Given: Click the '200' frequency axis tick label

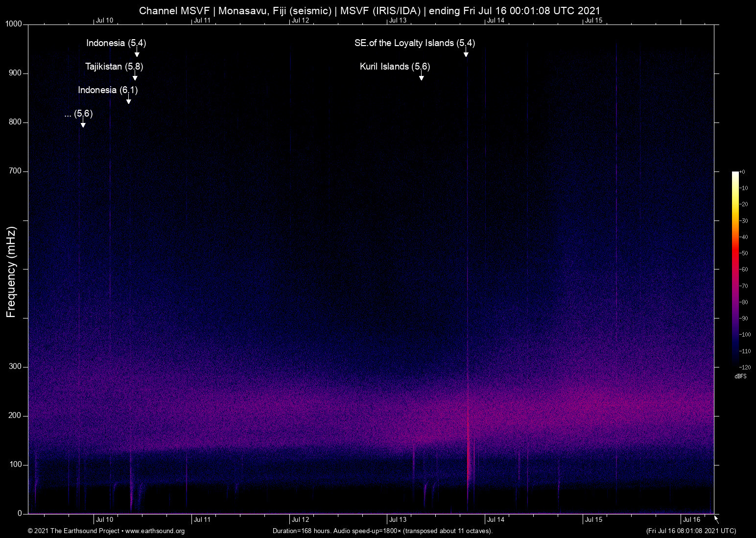Looking at the screenshot, I should click(16, 416).
